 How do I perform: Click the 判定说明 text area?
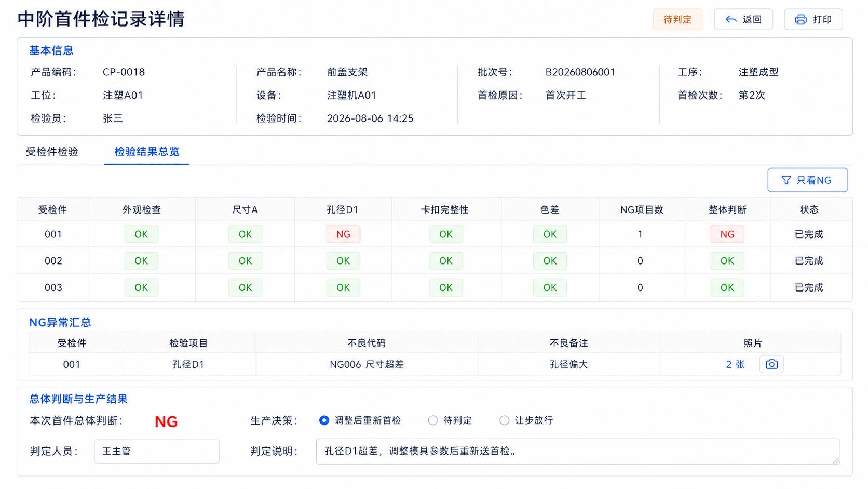tap(578, 452)
